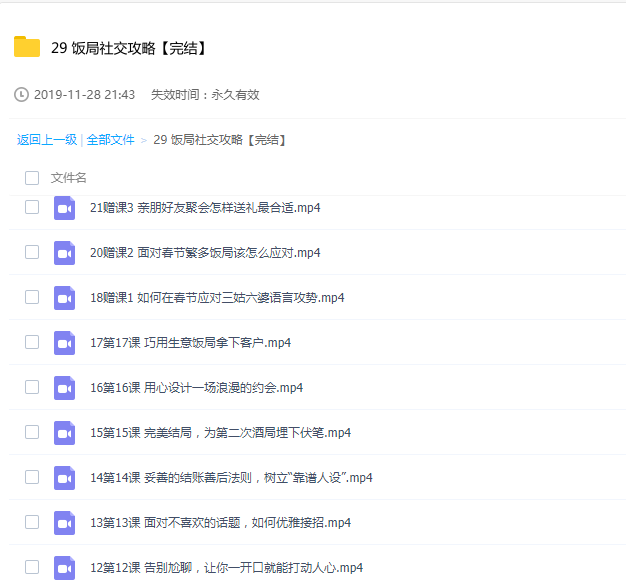
Task: Click video icon for 20赠课2 file
Action: point(64,253)
